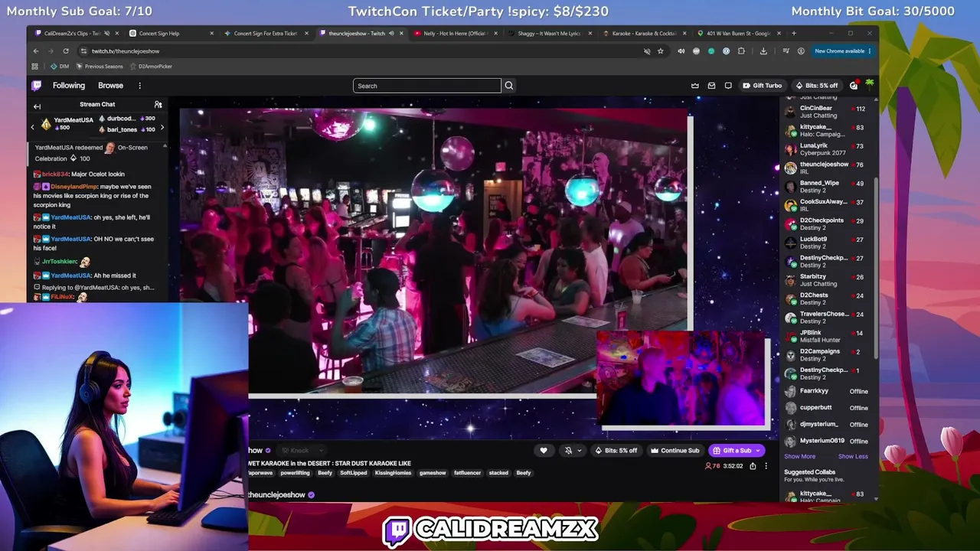980x551 pixels.
Task: Switch to 401 W Van Buren St Google tab
Action: pyautogui.click(x=739, y=34)
